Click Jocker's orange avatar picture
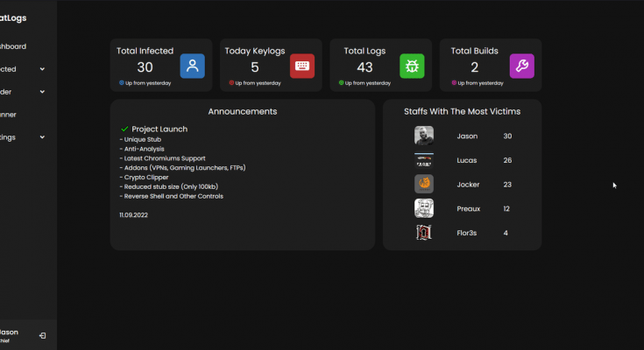Viewport: 644px width, 350px height. (x=424, y=185)
